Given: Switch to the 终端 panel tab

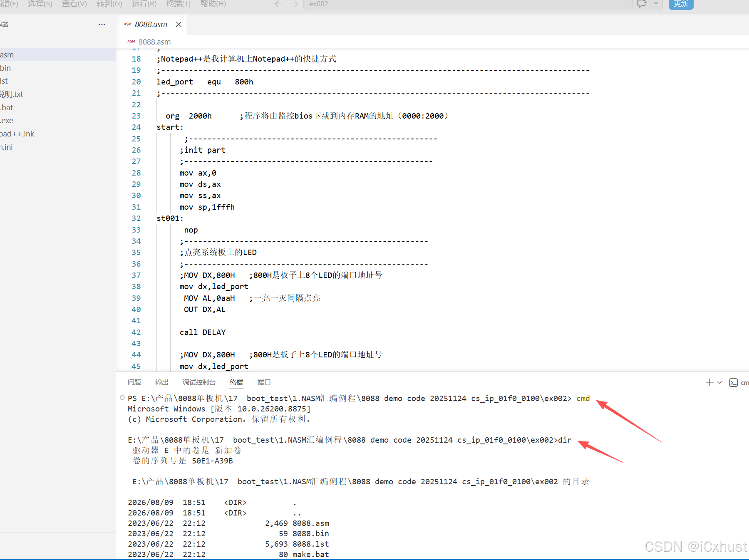Looking at the screenshot, I should tap(236, 382).
